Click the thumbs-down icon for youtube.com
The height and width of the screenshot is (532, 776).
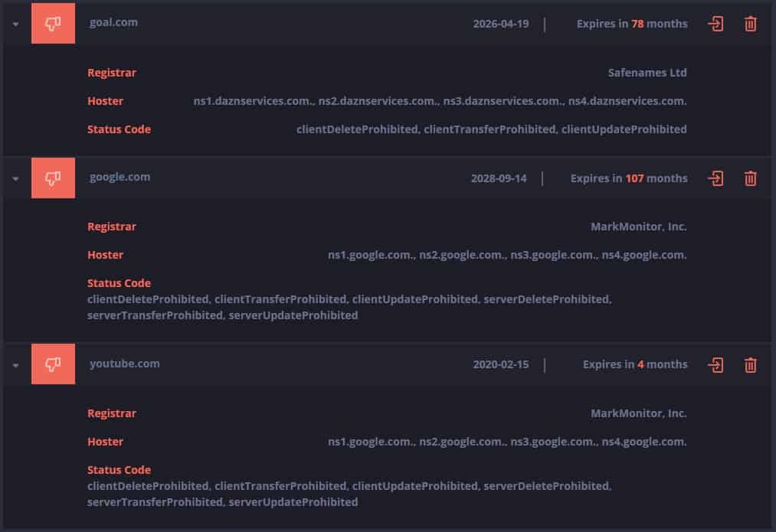[x=53, y=364]
